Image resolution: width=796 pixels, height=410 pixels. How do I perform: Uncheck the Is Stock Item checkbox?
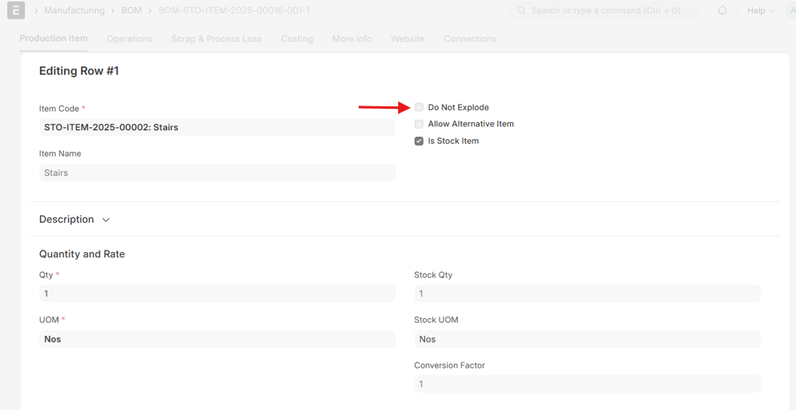(x=419, y=141)
